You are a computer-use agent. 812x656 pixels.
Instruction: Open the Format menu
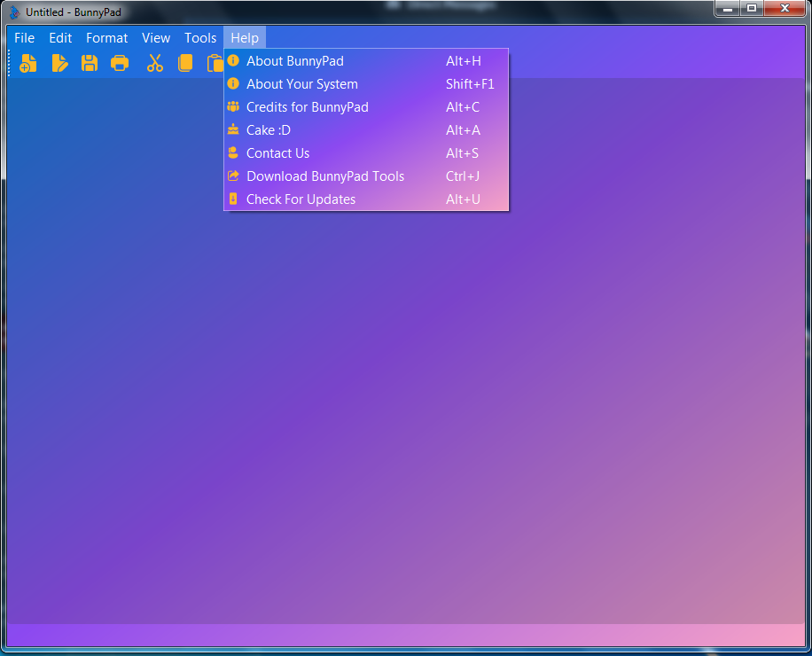[x=106, y=38]
